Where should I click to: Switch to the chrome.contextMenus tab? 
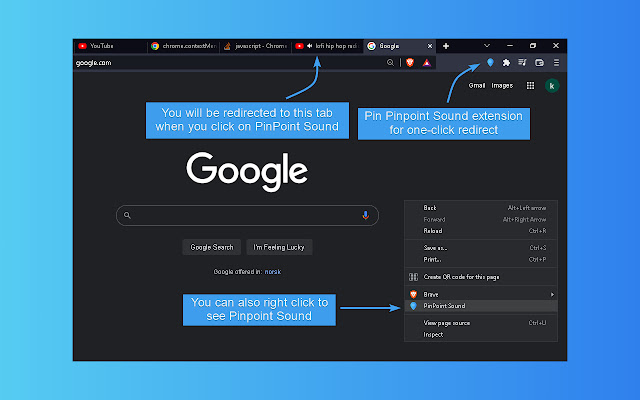183,46
